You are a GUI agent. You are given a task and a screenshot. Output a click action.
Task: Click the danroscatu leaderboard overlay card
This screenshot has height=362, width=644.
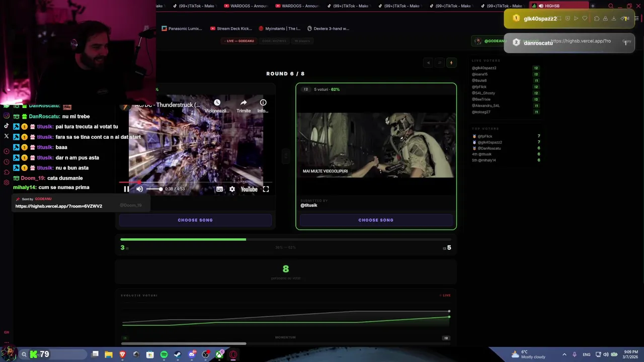click(569, 43)
